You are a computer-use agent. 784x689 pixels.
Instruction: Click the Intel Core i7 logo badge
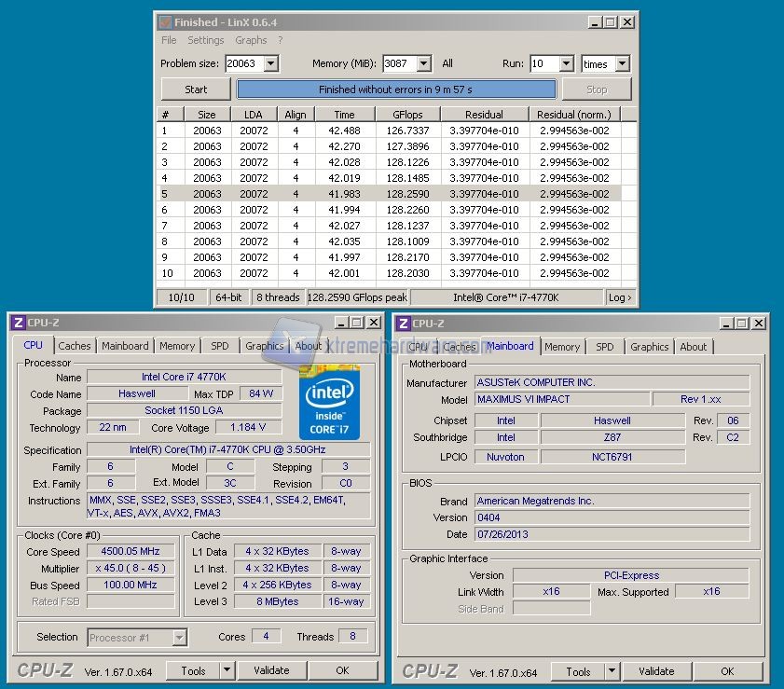[x=329, y=404]
